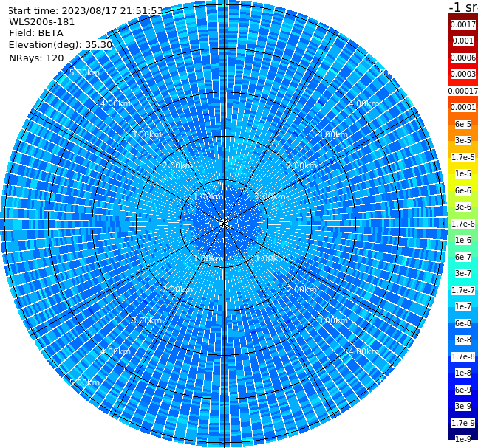Click the 3e-9 colorbar tick label
The width and height of the screenshot is (478, 448).
pyautogui.click(x=463, y=406)
